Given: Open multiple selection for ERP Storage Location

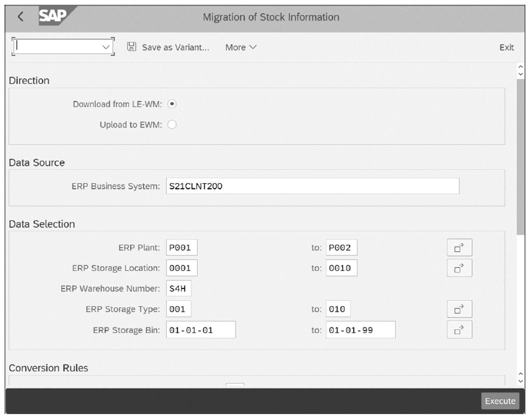Looking at the screenshot, I should [x=459, y=268].
